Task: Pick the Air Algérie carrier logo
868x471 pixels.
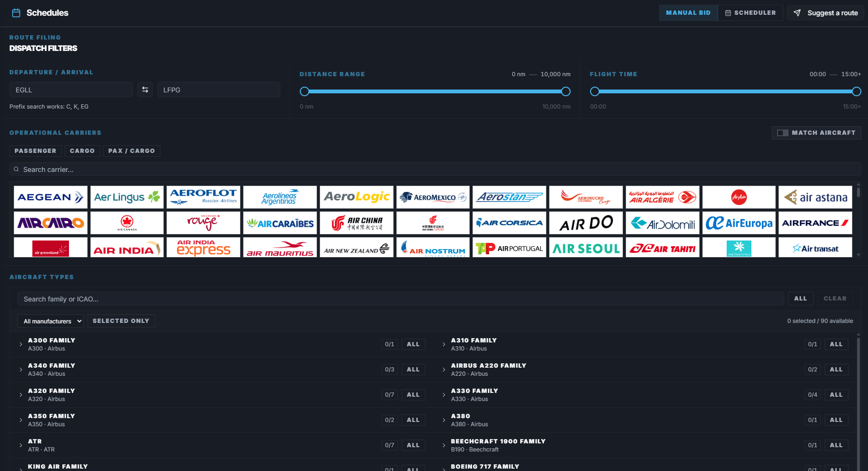Action: [662, 197]
